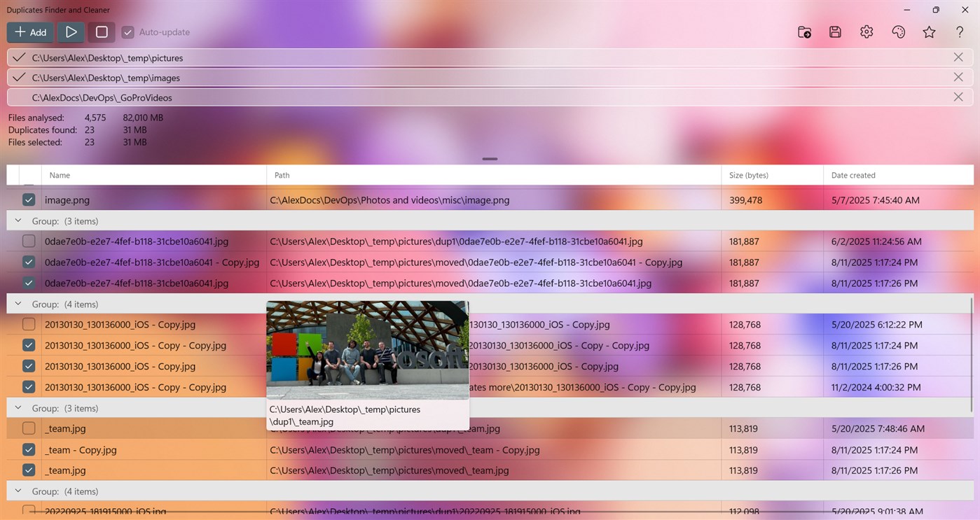The image size is (980, 520).
Task: Save the scan results via the save icon
Action: click(835, 31)
